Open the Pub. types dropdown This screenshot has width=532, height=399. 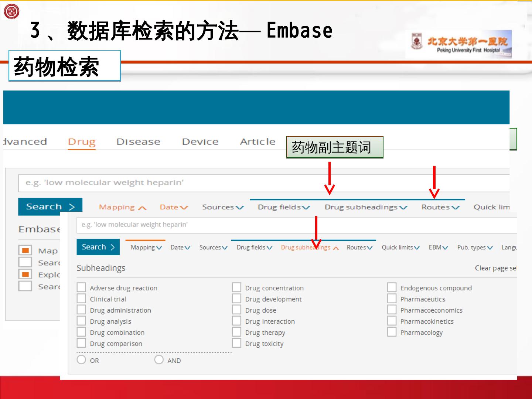[x=475, y=248]
